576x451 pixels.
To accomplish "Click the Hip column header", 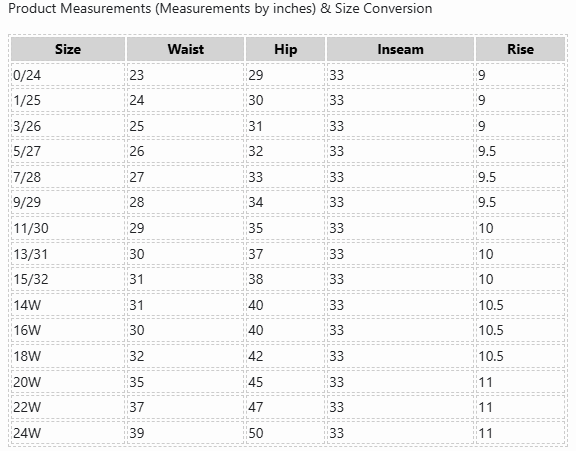I will (285, 49).
